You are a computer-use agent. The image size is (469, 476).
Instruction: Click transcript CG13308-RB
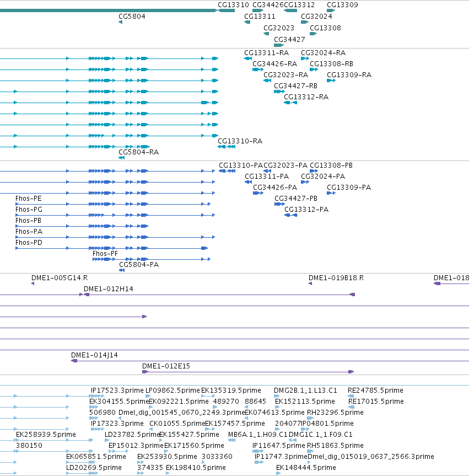click(x=331, y=64)
